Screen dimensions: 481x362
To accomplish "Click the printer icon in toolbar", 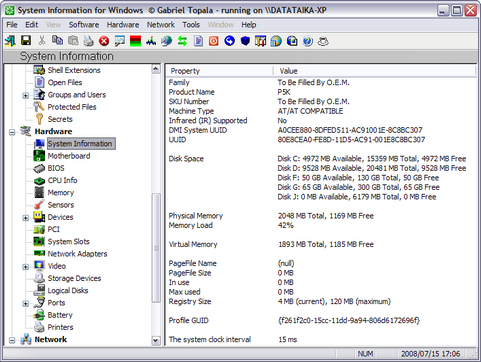I will click(88, 41).
